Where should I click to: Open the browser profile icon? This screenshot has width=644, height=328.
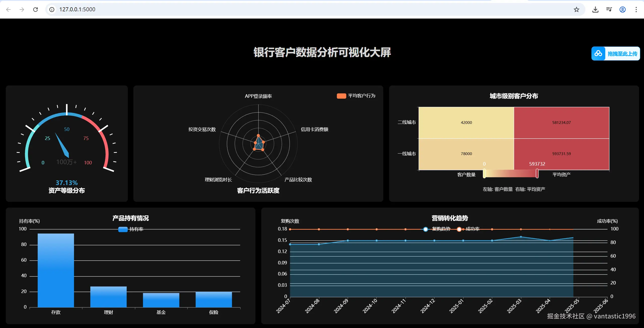[x=622, y=10]
